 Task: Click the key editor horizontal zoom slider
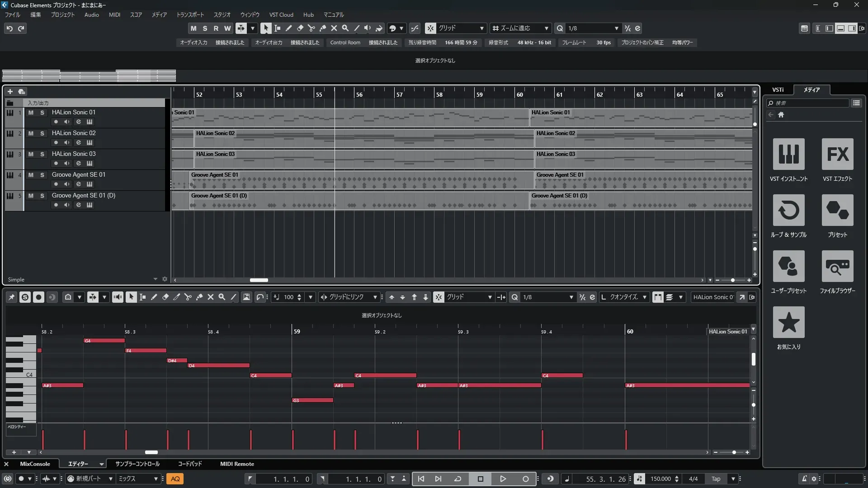734,452
